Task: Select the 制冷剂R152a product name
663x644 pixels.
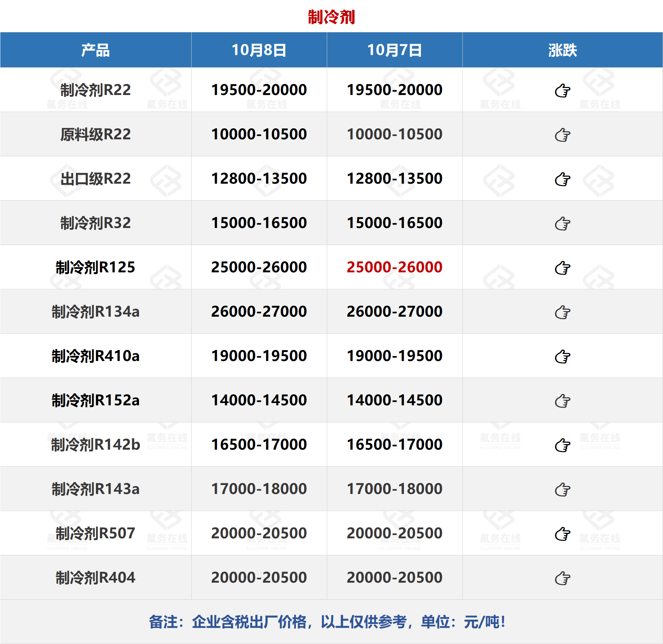Action: (95, 400)
